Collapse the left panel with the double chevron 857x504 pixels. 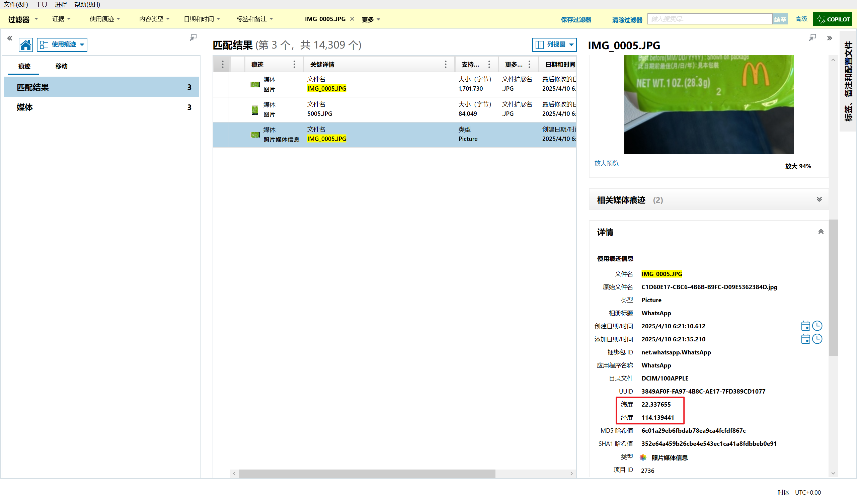[x=9, y=38]
